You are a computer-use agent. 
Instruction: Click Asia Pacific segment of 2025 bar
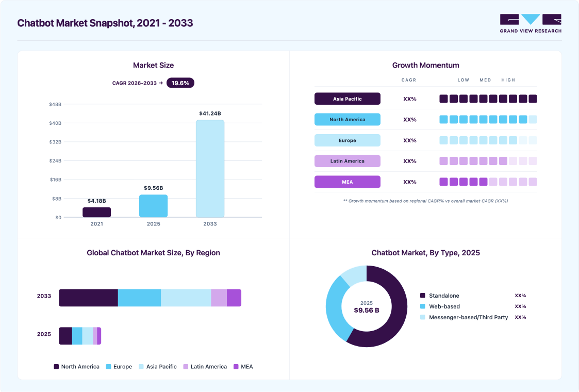88,336
